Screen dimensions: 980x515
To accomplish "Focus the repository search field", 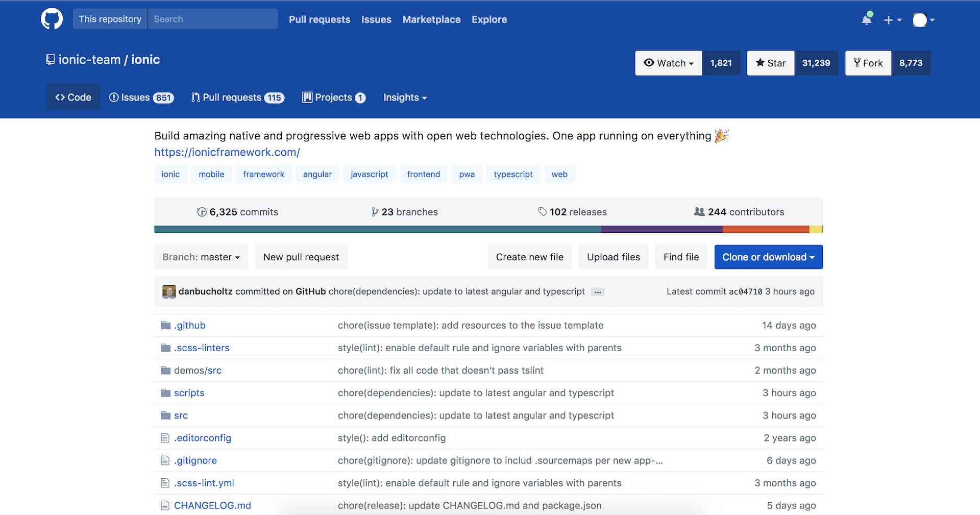I will [x=213, y=19].
